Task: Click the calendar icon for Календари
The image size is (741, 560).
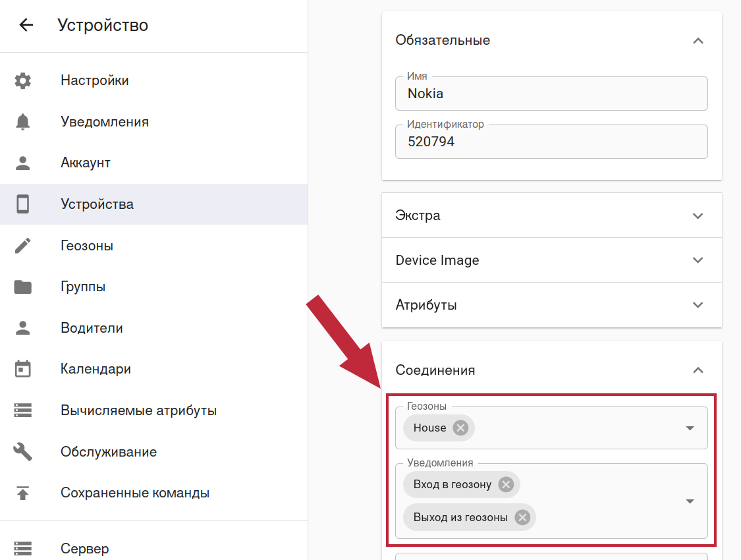Action: pyautogui.click(x=23, y=369)
